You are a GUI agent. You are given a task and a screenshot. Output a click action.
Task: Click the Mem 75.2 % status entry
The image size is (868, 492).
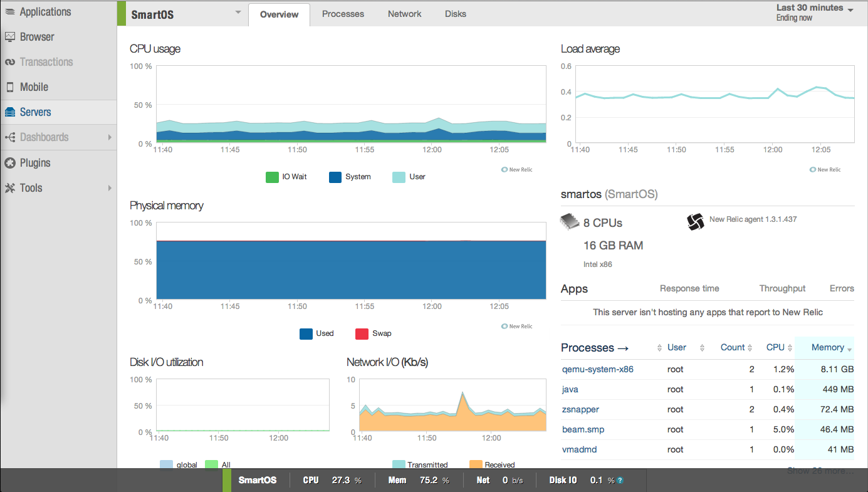419,480
